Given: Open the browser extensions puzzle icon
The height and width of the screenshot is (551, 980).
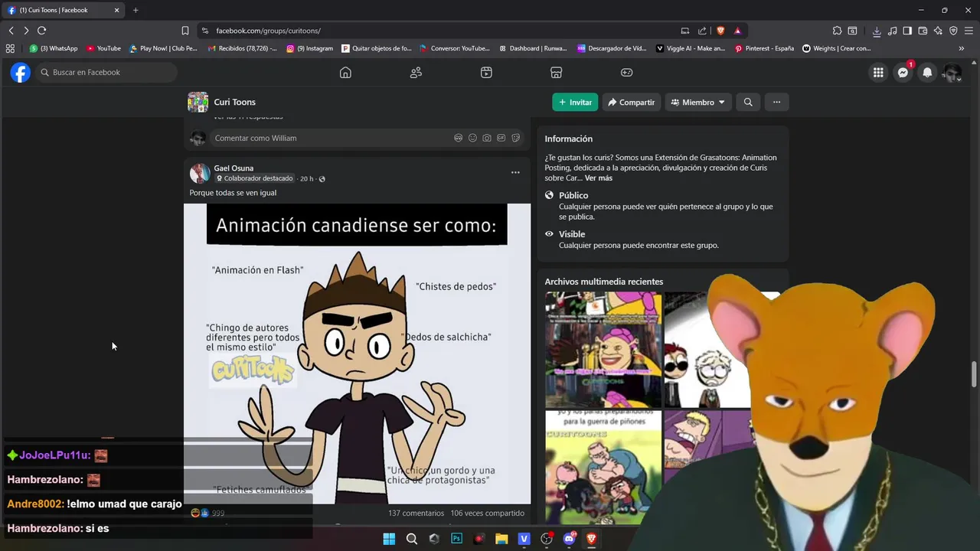Looking at the screenshot, I should pyautogui.click(x=837, y=31).
